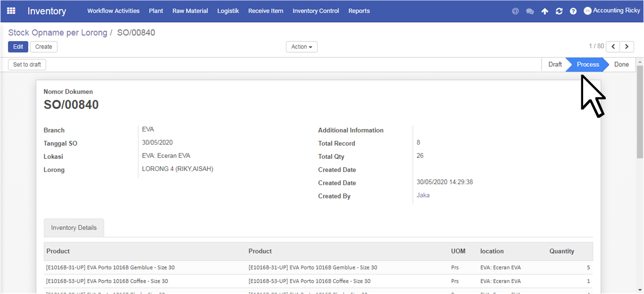Navigate to Stock Opname per Lorong breadcrumb
644x294 pixels.
pos(58,33)
